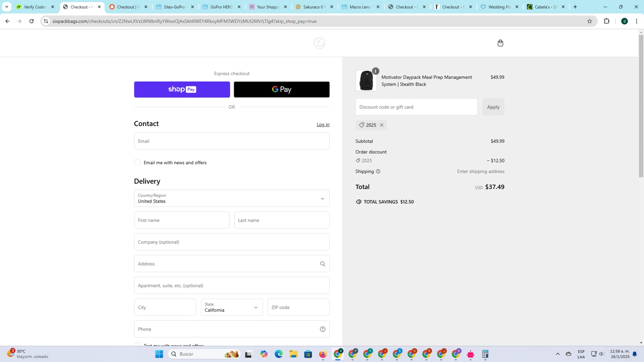
Task: Bookmark this page with the star icon
Action: (x=589, y=21)
